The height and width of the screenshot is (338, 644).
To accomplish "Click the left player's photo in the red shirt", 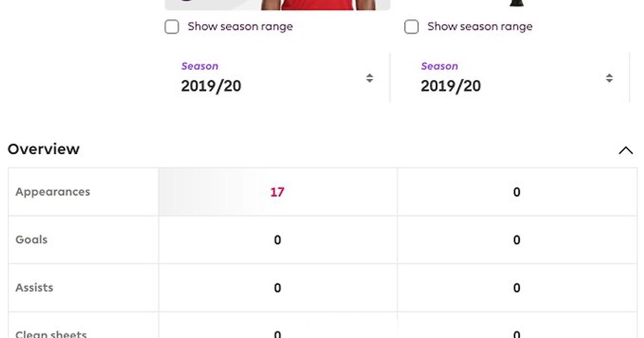I will point(322,5).
